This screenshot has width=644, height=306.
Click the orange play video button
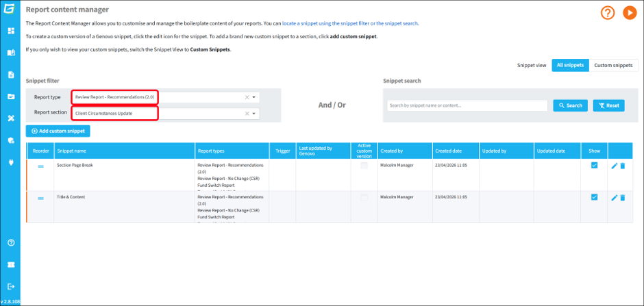(x=629, y=13)
